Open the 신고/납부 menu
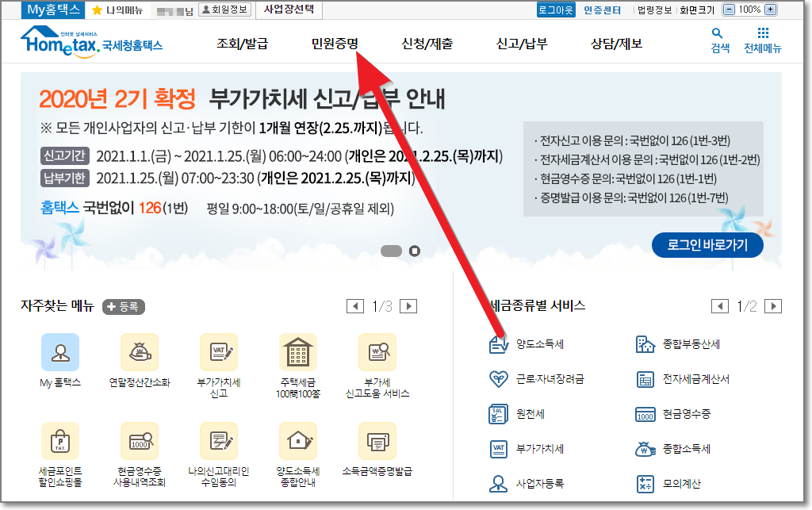Viewport: 812px width, 510px height. pyautogui.click(x=522, y=44)
